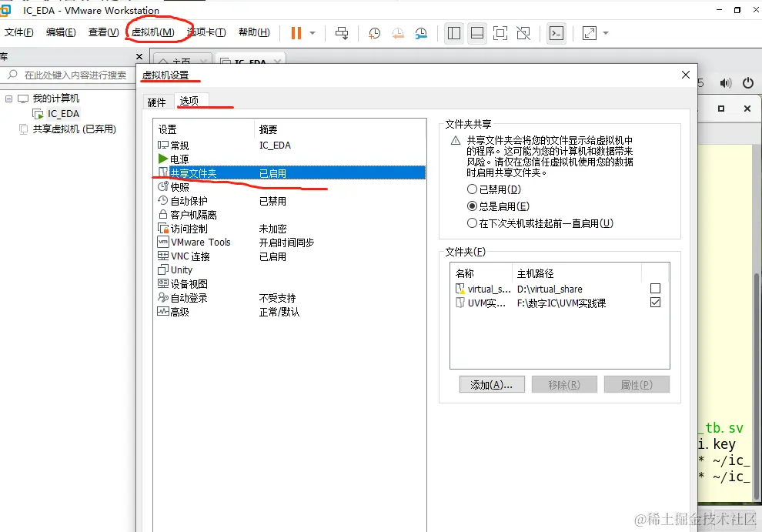The image size is (762, 532).
Task: Choose 在下次关机或挂起前一直启用(U) option
Action: 540,223
